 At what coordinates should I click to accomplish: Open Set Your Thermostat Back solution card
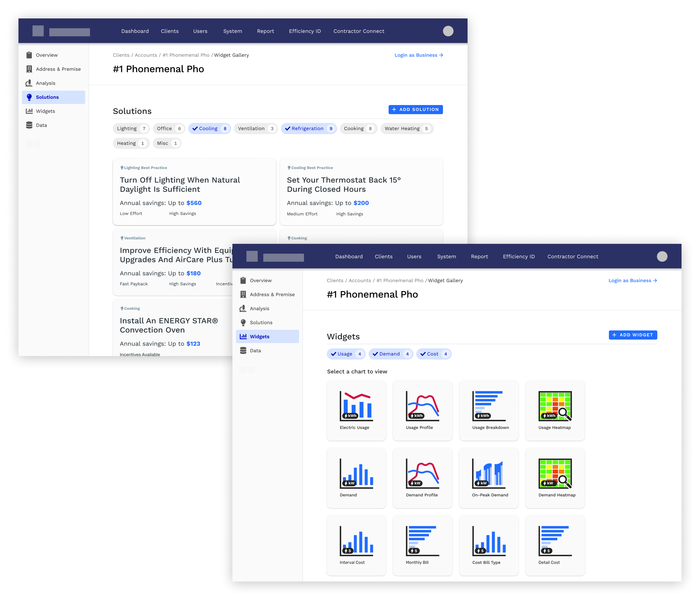(x=361, y=192)
